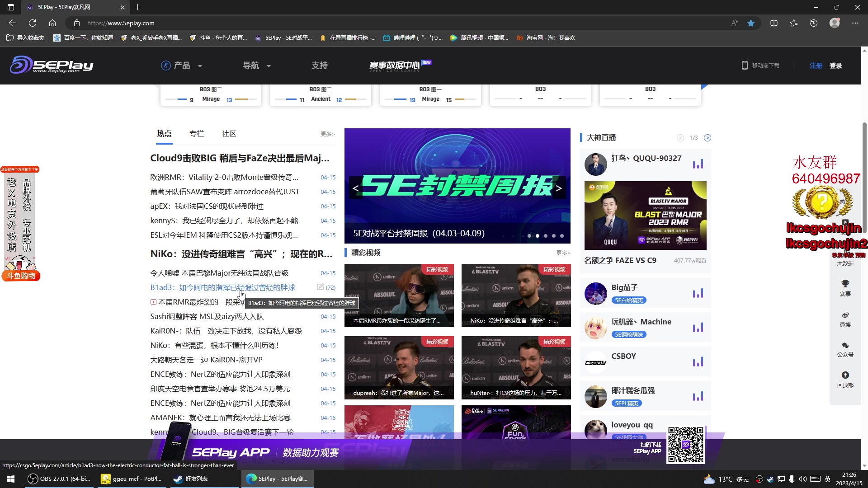This screenshot has height=488, width=868.
Task: Click the 5EPlay site logo
Action: pyautogui.click(x=52, y=65)
